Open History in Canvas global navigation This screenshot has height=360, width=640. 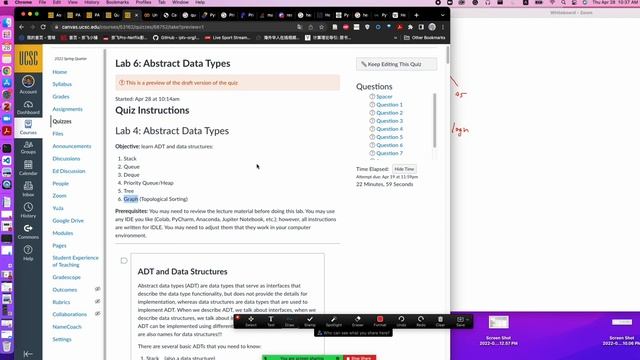[28, 210]
